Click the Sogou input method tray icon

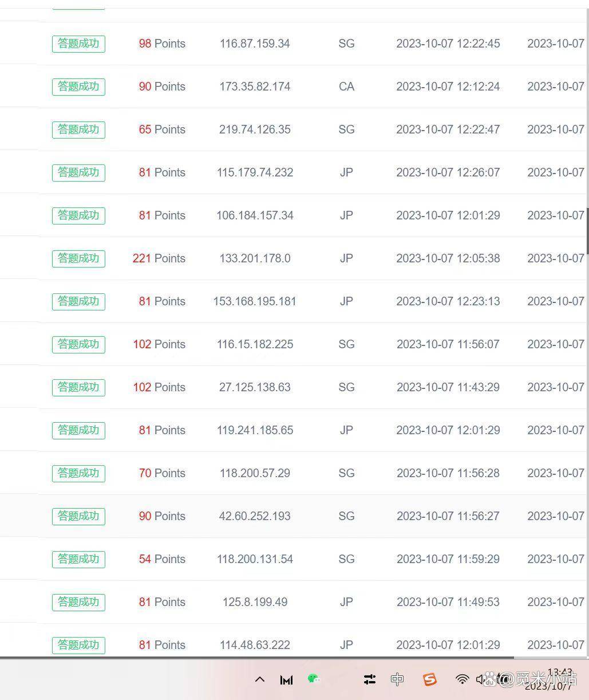(x=429, y=679)
